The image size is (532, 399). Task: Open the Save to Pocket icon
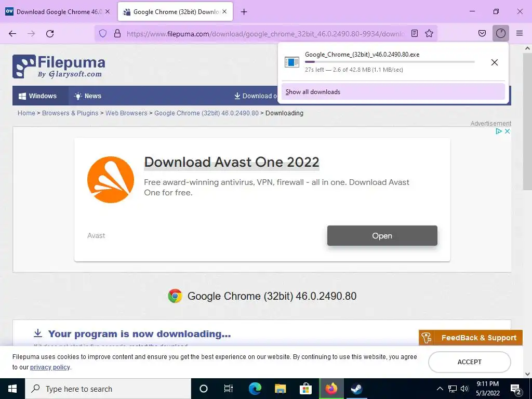point(482,33)
